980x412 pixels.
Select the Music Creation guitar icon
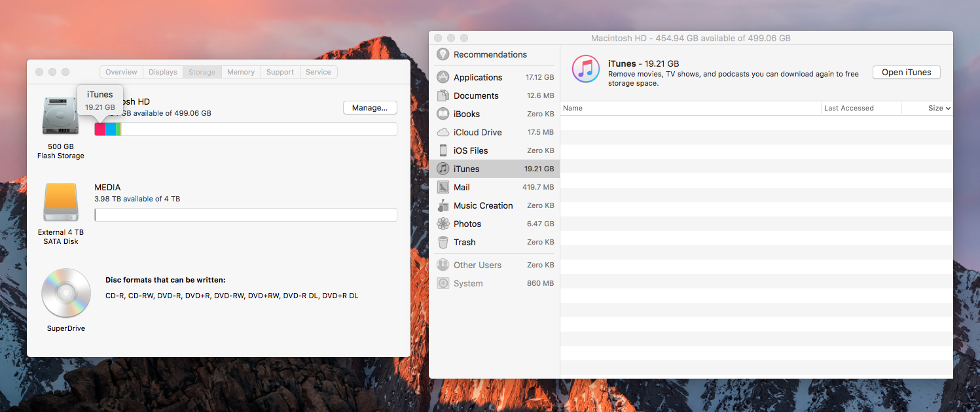pyautogui.click(x=443, y=205)
